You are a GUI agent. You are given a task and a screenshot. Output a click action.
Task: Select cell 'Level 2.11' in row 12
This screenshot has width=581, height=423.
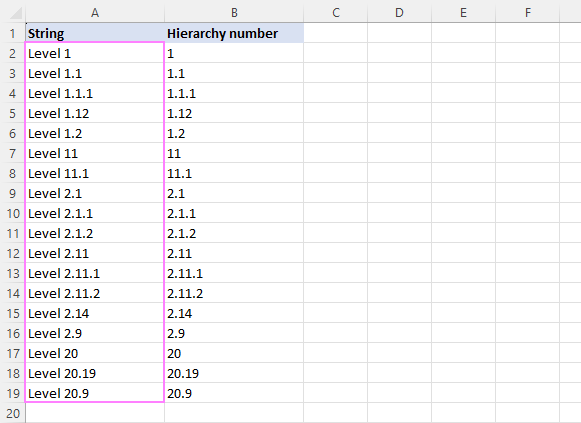(95, 253)
